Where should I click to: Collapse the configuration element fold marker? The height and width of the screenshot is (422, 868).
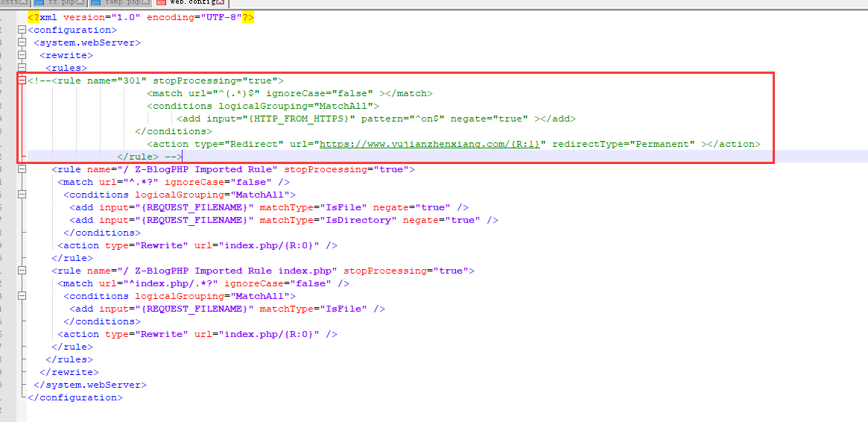(22, 31)
